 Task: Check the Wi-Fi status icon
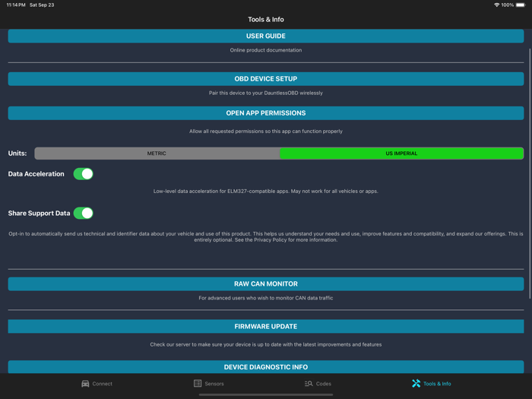point(497,5)
